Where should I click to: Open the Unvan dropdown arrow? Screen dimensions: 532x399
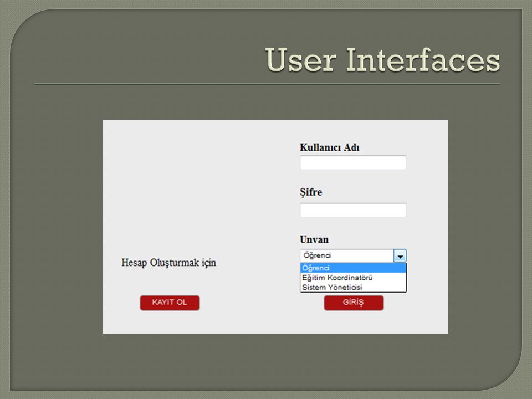coord(400,256)
